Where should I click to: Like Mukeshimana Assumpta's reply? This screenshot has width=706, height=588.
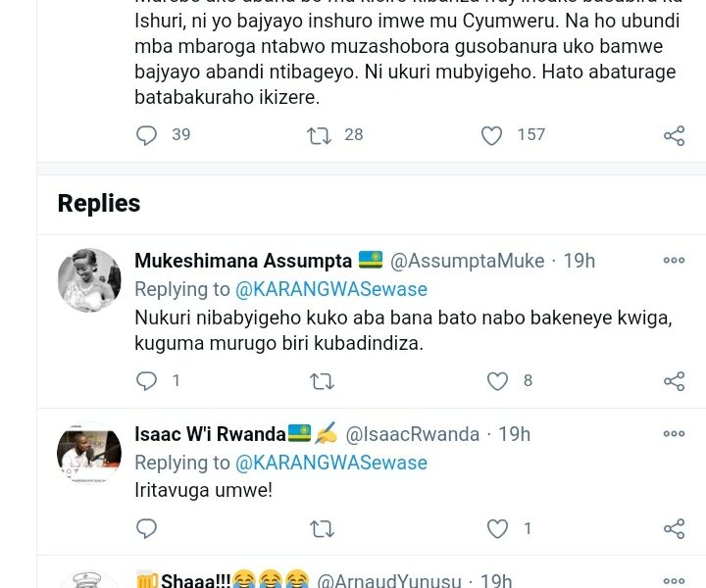coord(498,381)
